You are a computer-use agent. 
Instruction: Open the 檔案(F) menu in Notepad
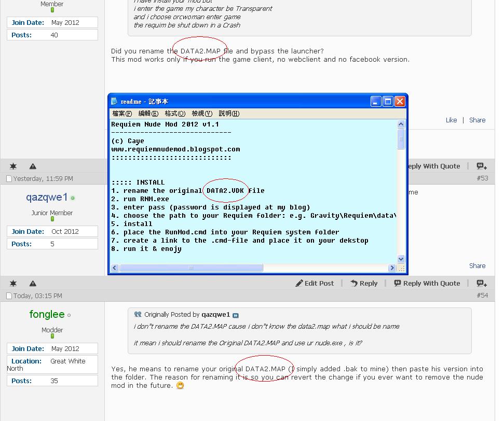pos(122,114)
